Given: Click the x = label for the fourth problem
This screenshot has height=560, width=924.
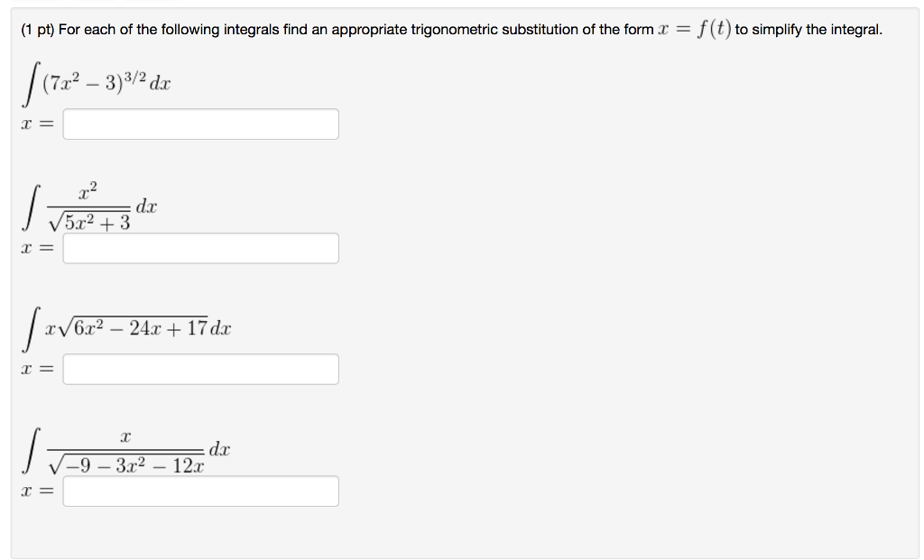Looking at the screenshot, I should click(x=36, y=490).
